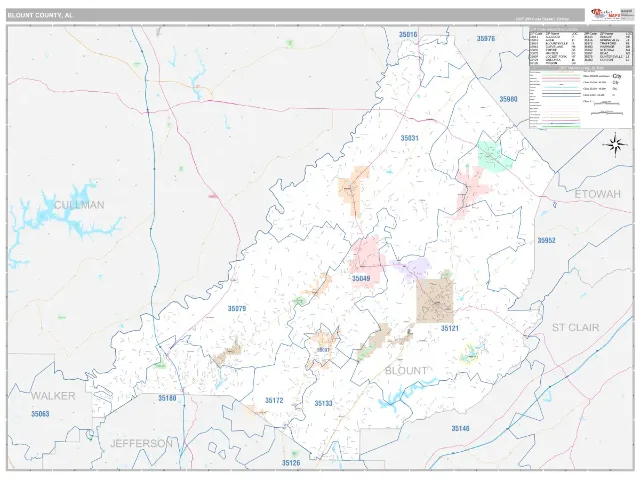Click the JEFFERSON county label
Viewport: 640px width, 480px height.
point(141,443)
